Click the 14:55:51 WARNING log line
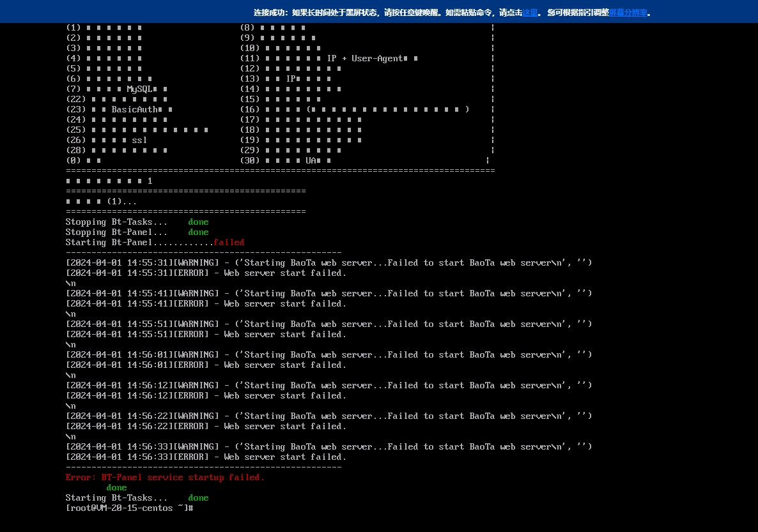The image size is (758, 532). tap(329, 324)
